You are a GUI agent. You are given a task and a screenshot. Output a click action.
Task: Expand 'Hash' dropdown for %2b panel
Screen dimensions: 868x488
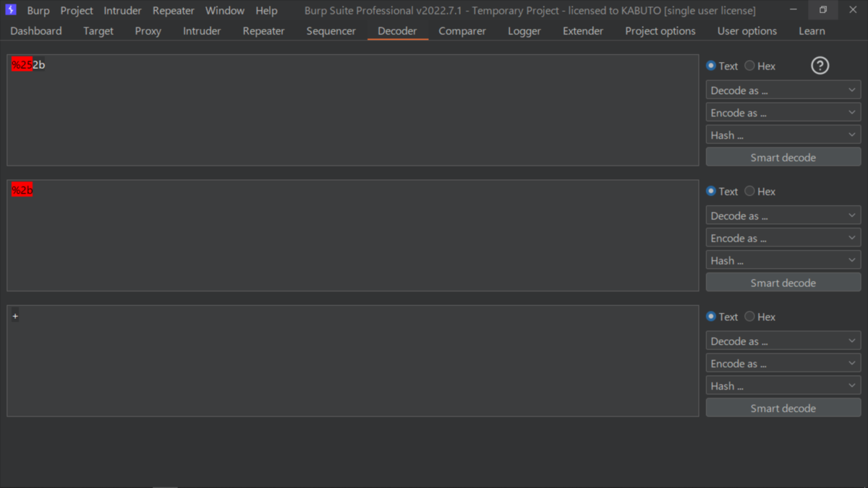[783, 260]
